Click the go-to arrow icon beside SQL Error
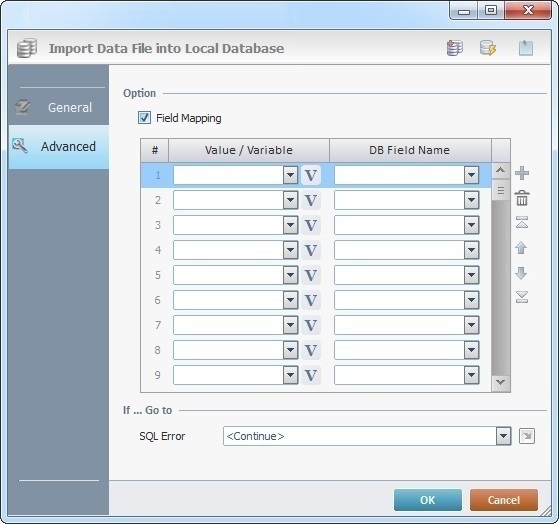This screenshot has width=559, height=524. coord(527,436)
